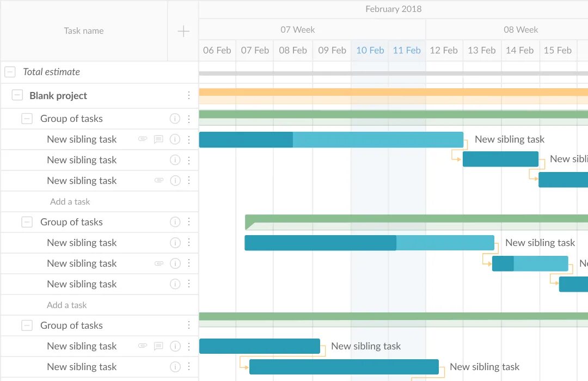
Task: Collapse the second Group of tasks
Action: pos(27,222)
